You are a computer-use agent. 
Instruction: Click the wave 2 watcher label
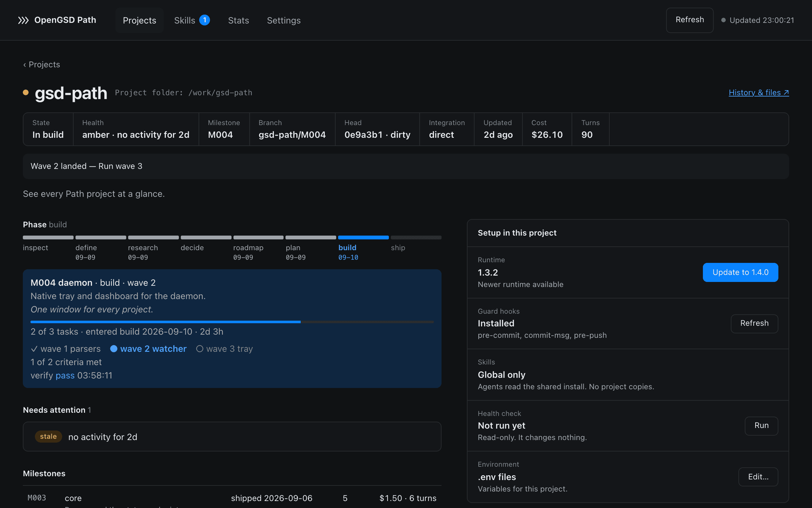coord(153,349)
